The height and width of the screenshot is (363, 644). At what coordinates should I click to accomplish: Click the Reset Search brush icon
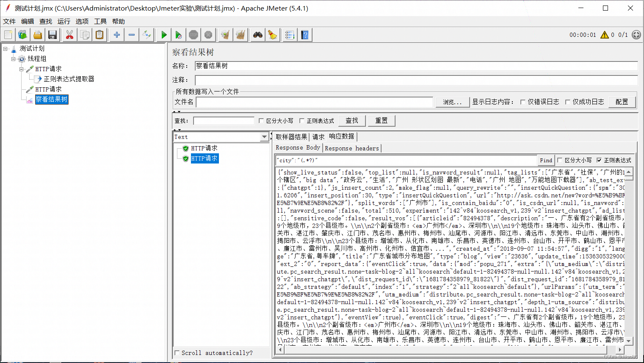coord(273,35)
